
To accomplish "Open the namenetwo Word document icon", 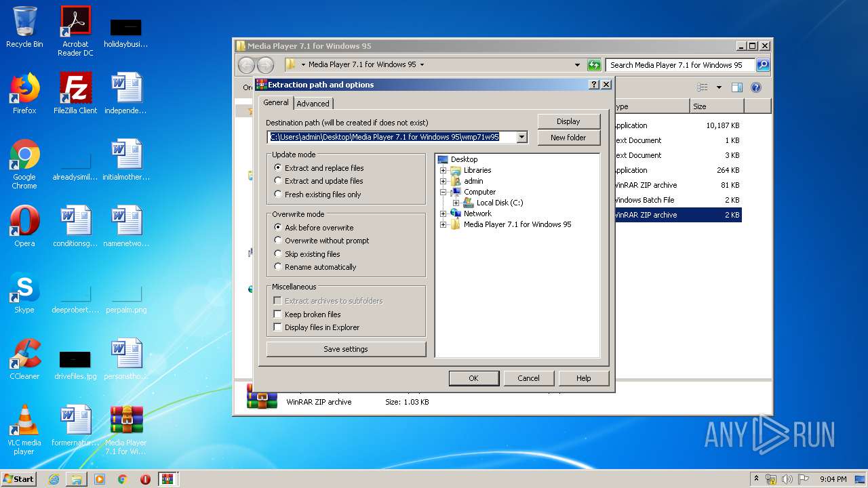I will (x=126, y=226).
